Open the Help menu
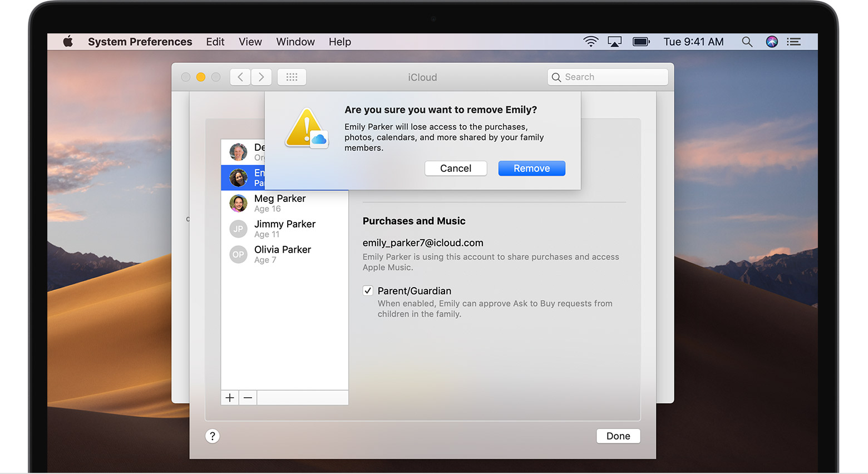The image size is (868, 474). point(340,42)
